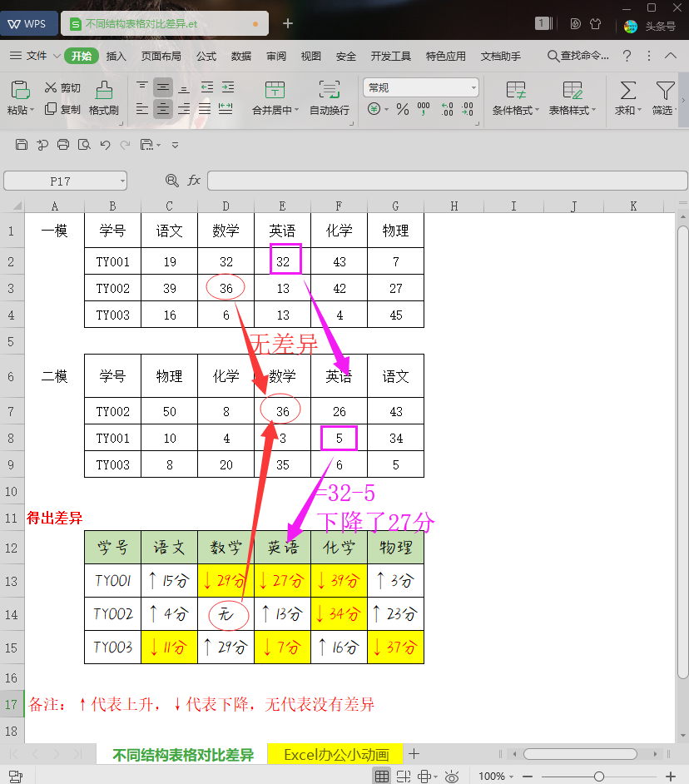Screen dimensions: 689x784
Task: Add a new worksheet with plus
Action: (414, 753)
